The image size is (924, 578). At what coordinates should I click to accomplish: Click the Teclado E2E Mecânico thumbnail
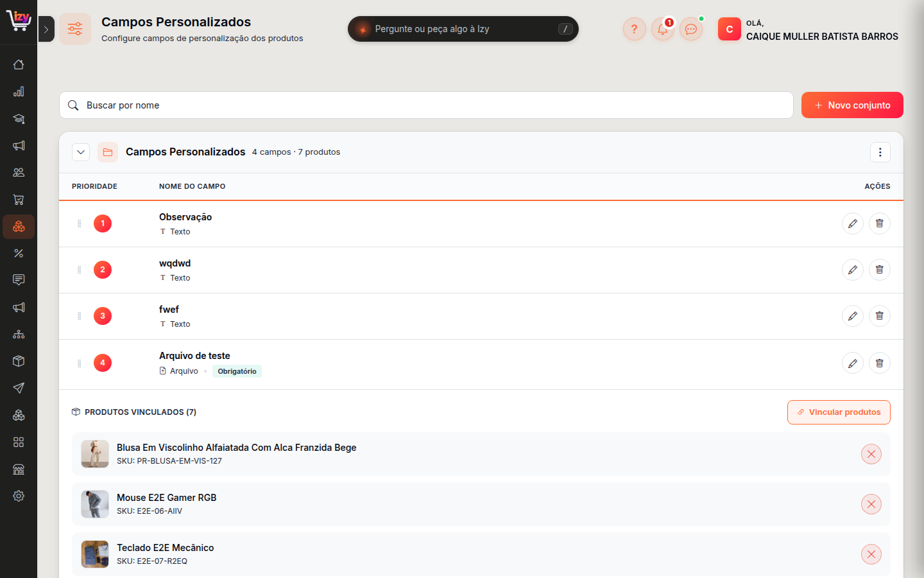(x=95, y=554)
